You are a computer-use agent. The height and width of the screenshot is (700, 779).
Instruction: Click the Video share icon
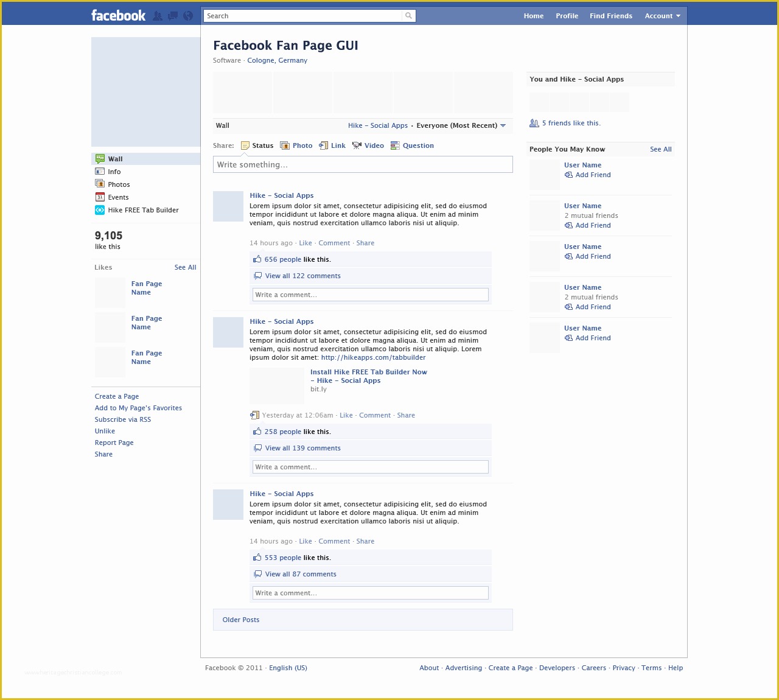pyautogui.click(x=357, y=145)
